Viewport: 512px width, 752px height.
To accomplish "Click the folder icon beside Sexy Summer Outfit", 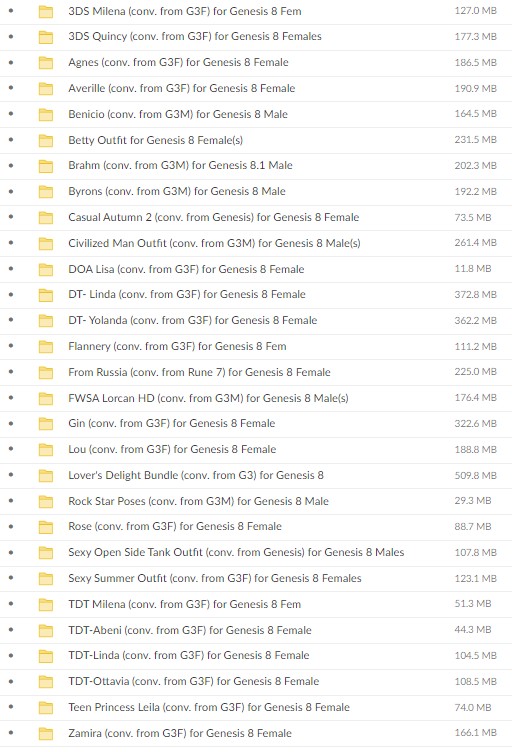I will [x=46, y=579].
